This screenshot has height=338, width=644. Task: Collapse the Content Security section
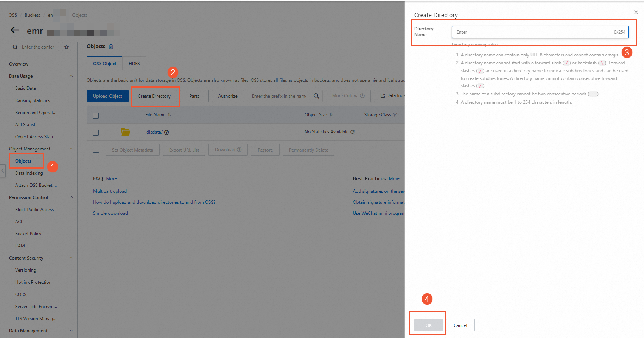pyautogui.click(x=71, y=258)
